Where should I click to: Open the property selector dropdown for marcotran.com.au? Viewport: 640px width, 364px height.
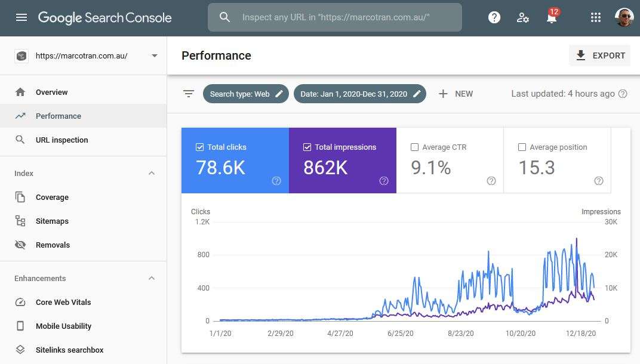pyautogui.click(x=155, y=55)
